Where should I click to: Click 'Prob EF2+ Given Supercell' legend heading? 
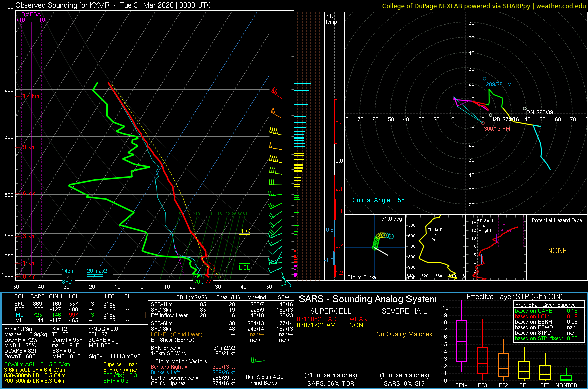click(x=546, y=305)
